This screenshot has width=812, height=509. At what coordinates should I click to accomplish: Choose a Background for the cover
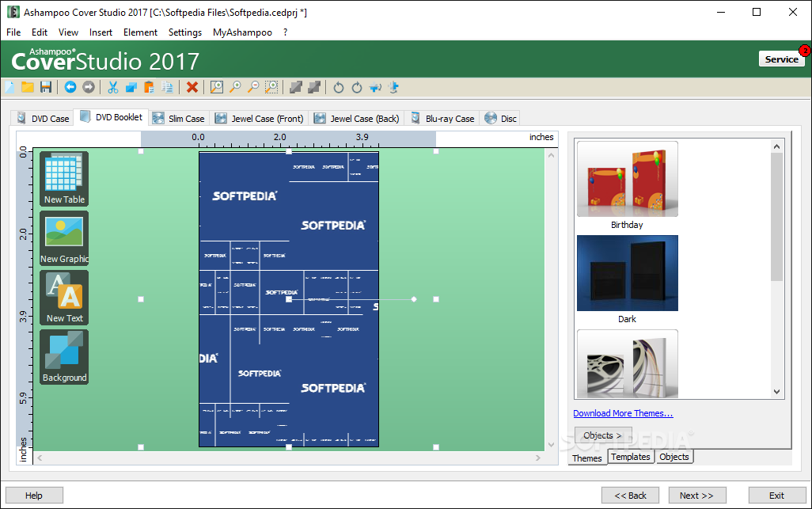(x=64, y=357)
